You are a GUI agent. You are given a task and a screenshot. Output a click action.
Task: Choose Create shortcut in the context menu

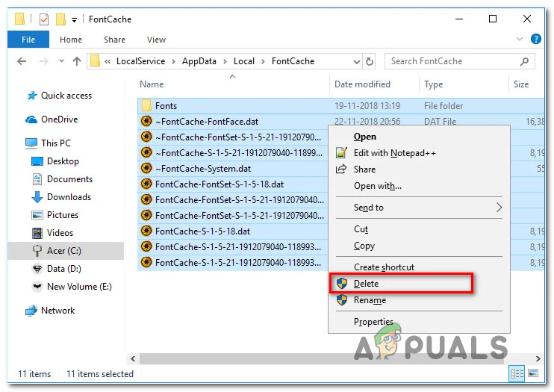tap(384, 267)
